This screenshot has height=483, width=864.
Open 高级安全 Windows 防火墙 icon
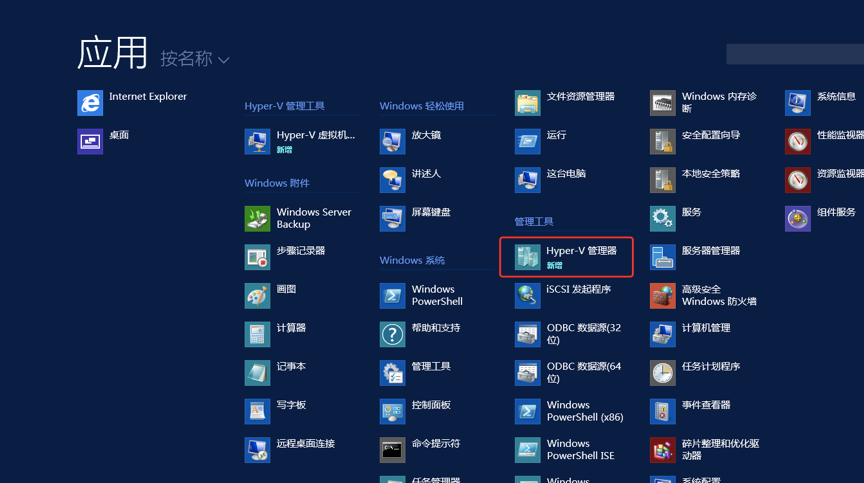662,296
